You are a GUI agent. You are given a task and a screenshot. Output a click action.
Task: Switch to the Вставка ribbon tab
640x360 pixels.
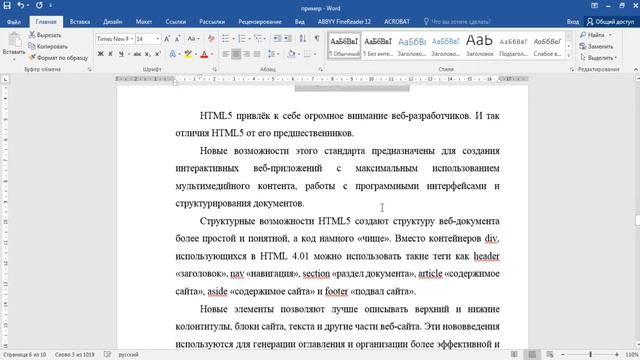(80, 22)
